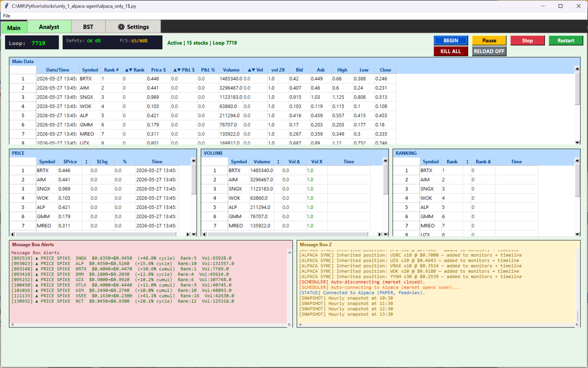588x368 pixels.
Task: Click the Connected to Alpaca status line
Action: tap(362, 293)
